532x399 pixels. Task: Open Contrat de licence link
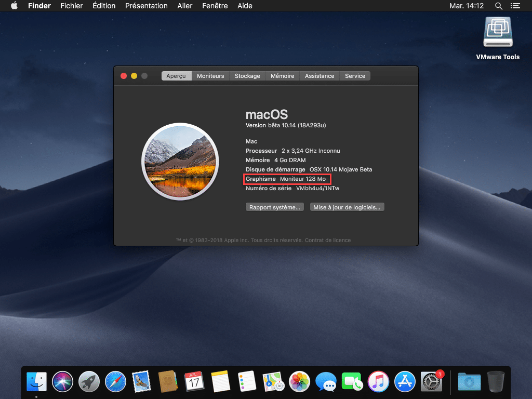coord(328,240)
